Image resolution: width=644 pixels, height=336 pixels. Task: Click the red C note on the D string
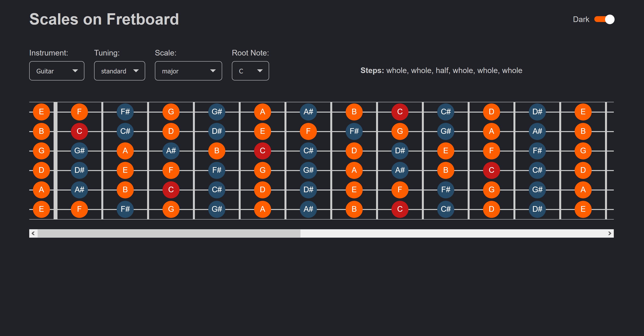tap(491, 170)
